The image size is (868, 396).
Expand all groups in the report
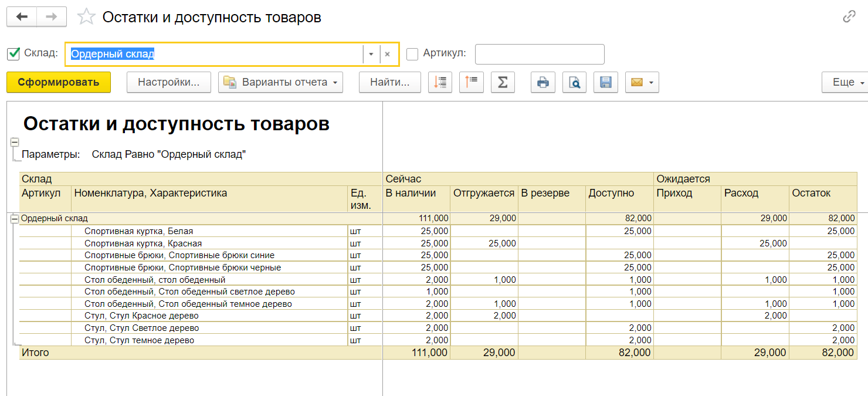440,82
